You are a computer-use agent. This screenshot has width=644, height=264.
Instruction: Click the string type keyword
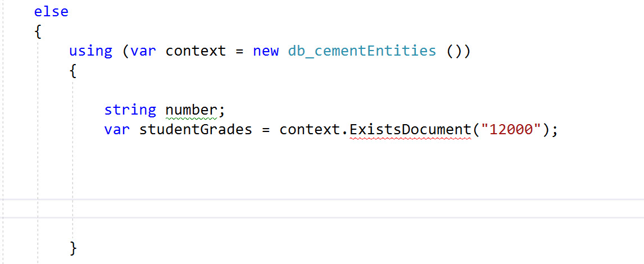tap(130, 110)
